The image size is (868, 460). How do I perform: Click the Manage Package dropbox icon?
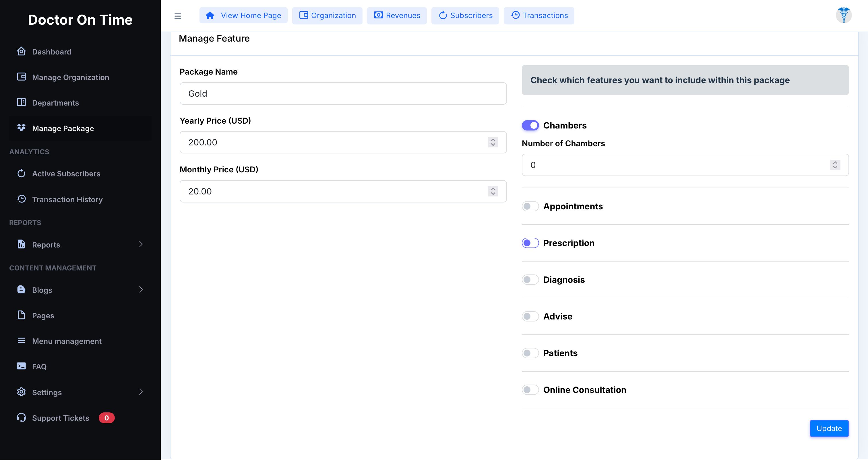pyautogui.click(x=21, y=128)
